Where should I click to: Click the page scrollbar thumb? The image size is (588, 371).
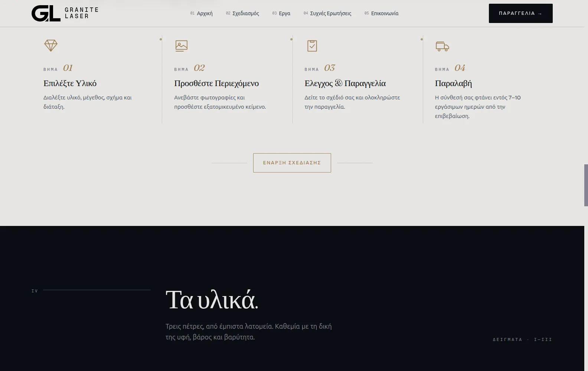[586, 185]
